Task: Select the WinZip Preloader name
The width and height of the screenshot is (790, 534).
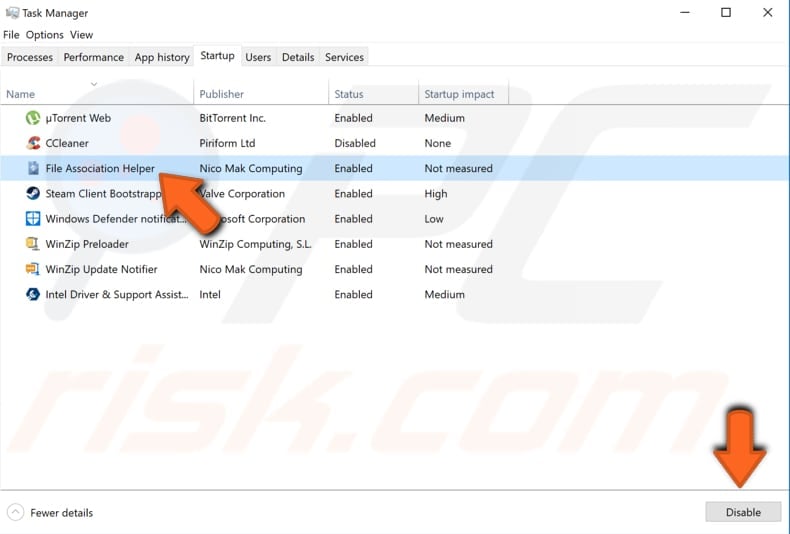Action: click(x=87, y=244)
